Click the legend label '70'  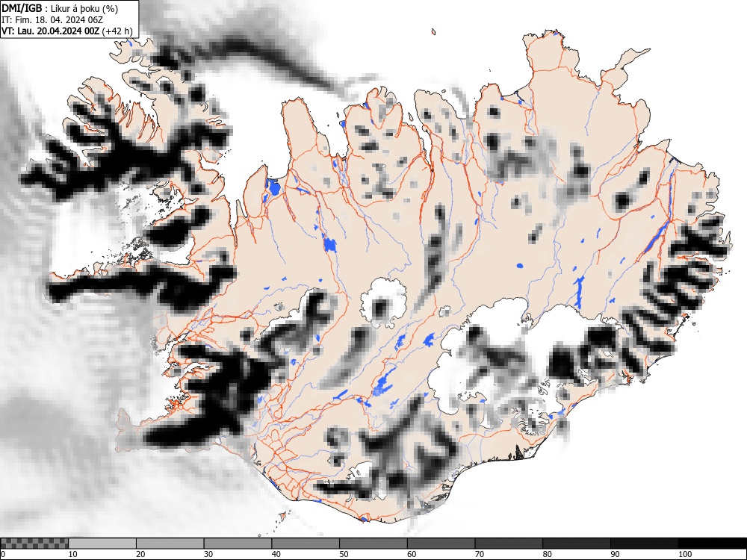tap(479, 554)
